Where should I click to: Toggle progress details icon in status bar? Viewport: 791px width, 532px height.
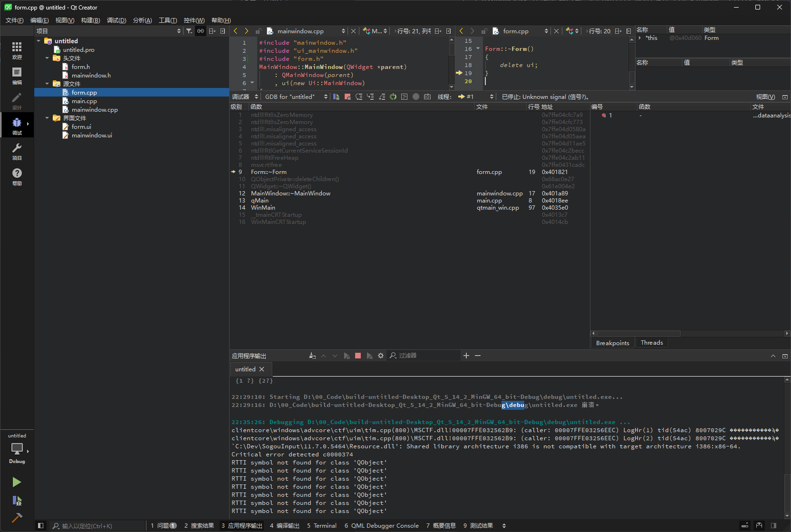coord(745,525)
